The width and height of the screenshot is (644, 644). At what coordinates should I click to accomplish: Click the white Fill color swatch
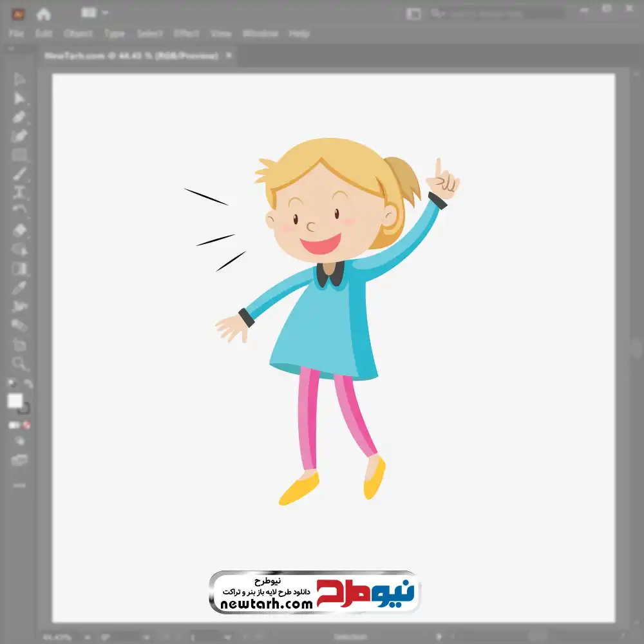15,401
